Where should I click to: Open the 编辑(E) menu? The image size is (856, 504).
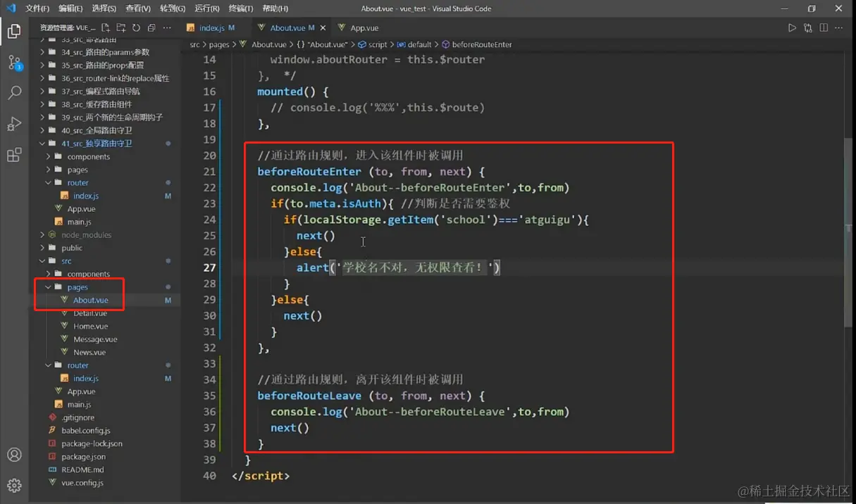click(x=70, y=8)
